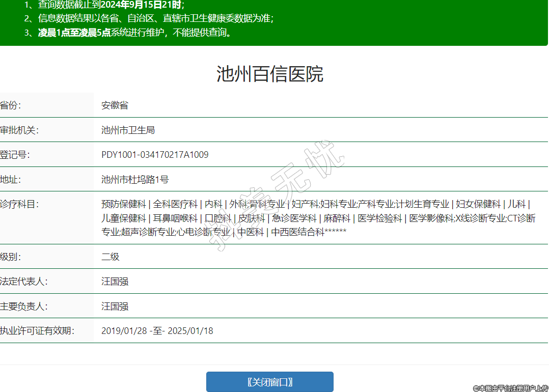Click the address value 池州市杜坞路1号
This screenshot has width=549, height=392.
point(135,179)
